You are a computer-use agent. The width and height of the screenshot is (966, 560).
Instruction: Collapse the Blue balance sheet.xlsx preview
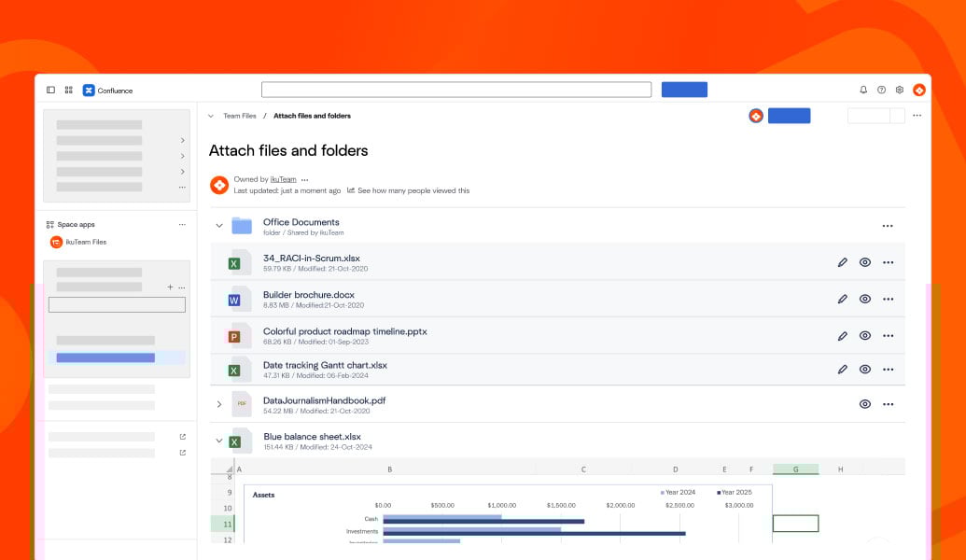click(x=219, y=441)
